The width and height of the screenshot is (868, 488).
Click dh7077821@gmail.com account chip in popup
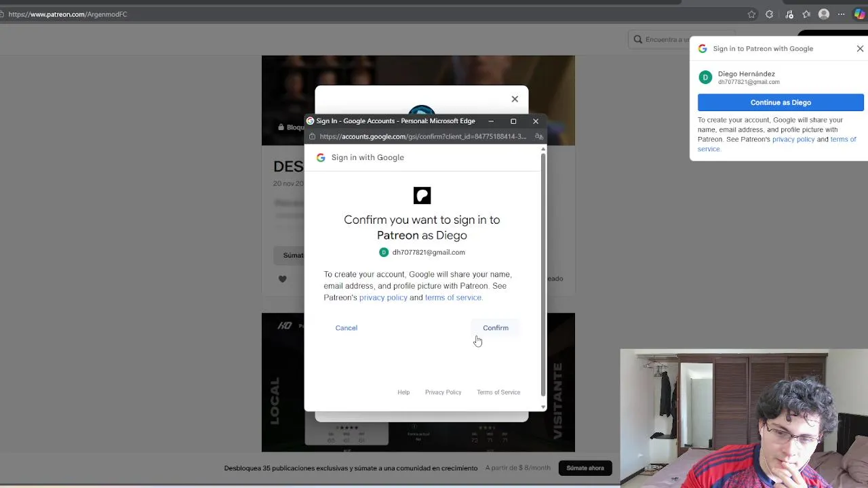click(x=422, y=252)
